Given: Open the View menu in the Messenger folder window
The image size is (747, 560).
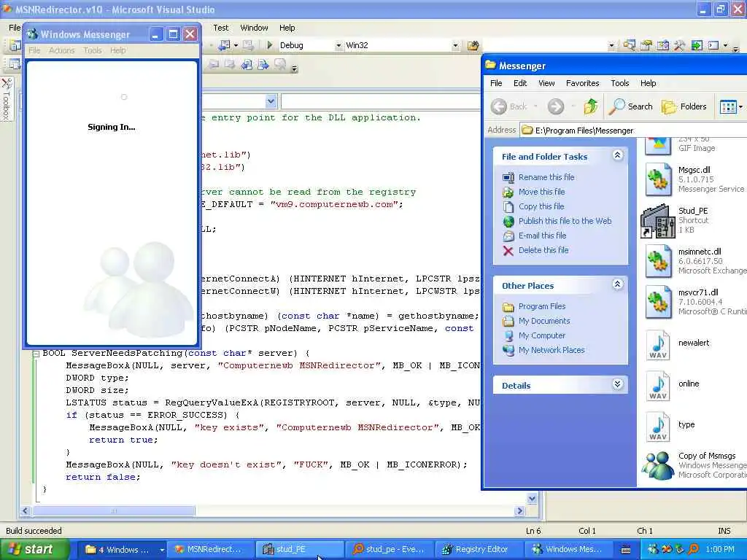Looking at the screenshot, I should click(x=546, y=83).
